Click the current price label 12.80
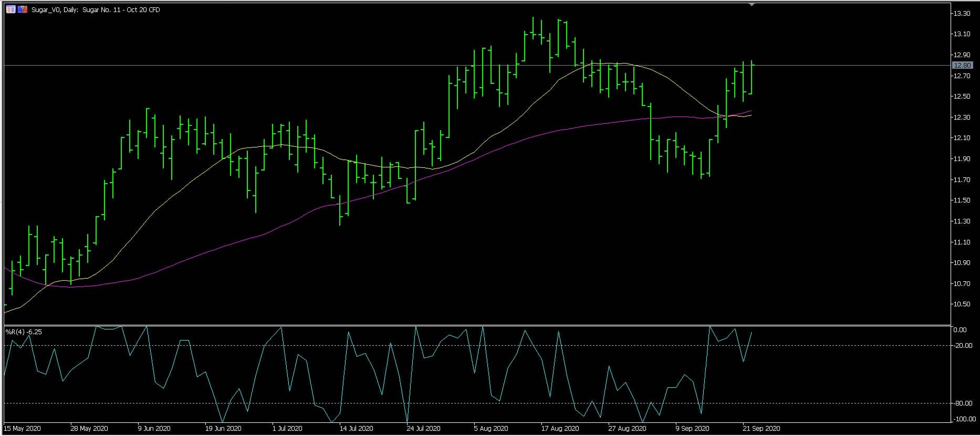This screenshot has width=980, height=436. (x=962, y=66)
